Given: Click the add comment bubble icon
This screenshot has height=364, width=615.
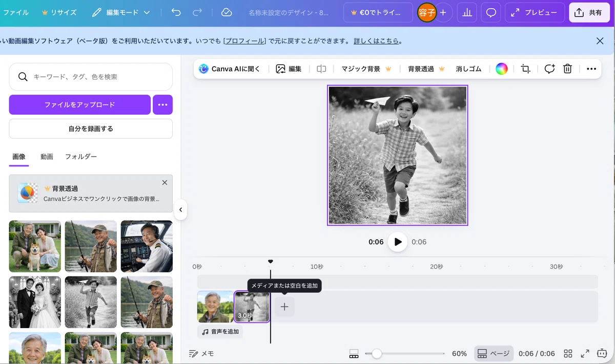Looking at the screenshot, I should click(549, 69).
